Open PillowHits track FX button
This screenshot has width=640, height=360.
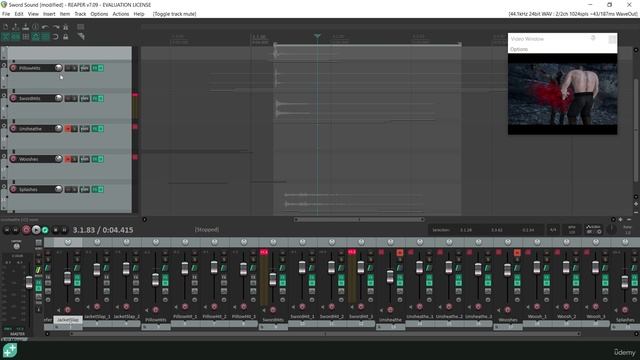(95, 68)
